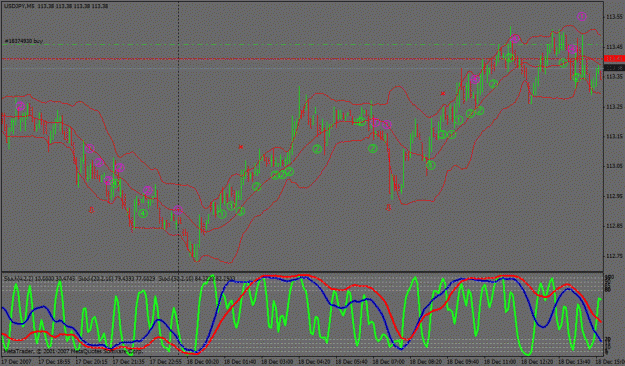Click the 18 Dec 13:40 time label
Image resolution: width=625 pixels, height=366 pixels.
(x=574, y=362)
